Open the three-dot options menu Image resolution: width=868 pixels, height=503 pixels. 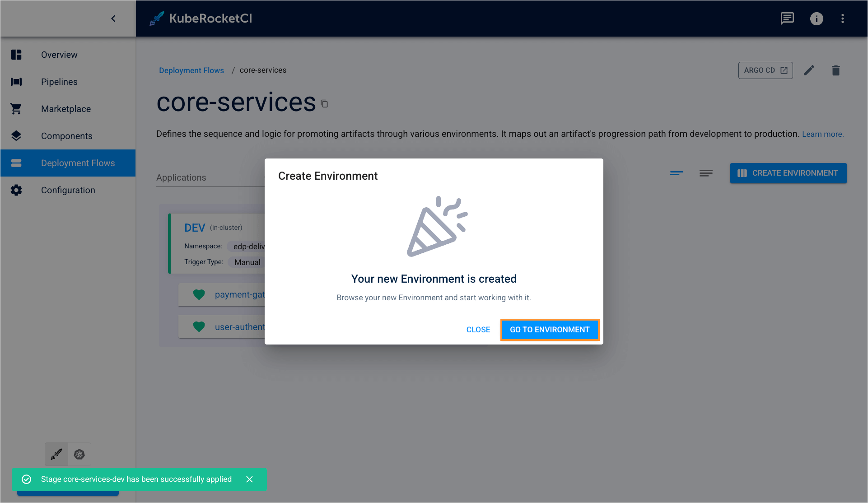[x=842, y=19]
